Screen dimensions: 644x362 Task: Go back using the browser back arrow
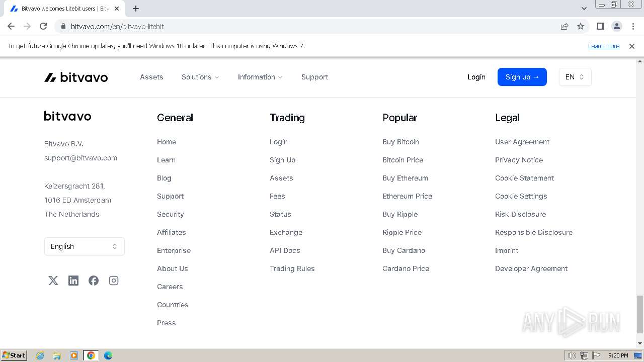11,26
